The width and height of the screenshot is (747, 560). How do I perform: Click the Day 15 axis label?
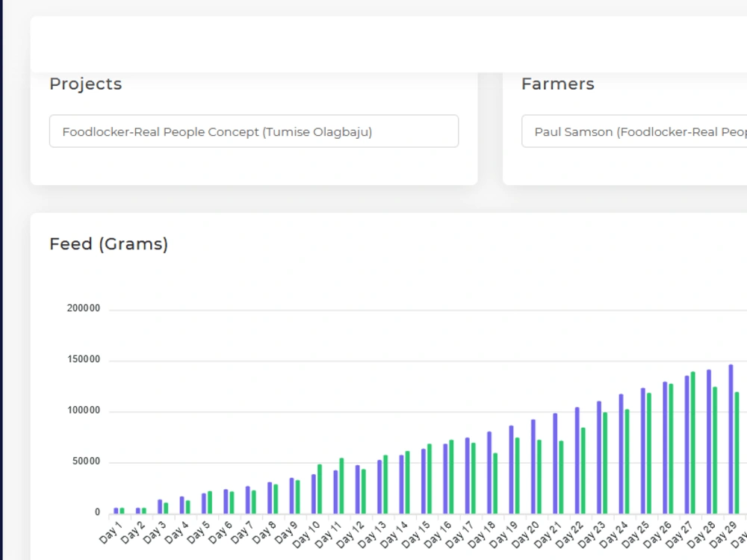pos(416,534)
